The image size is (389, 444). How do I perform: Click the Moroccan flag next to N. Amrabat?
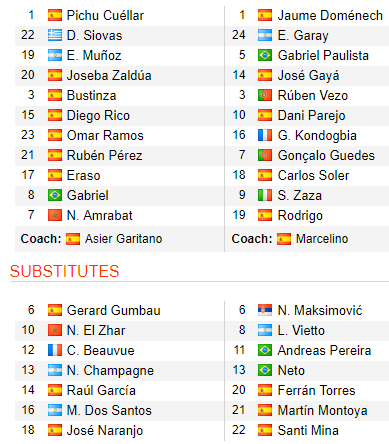click(x=55, y=215)
